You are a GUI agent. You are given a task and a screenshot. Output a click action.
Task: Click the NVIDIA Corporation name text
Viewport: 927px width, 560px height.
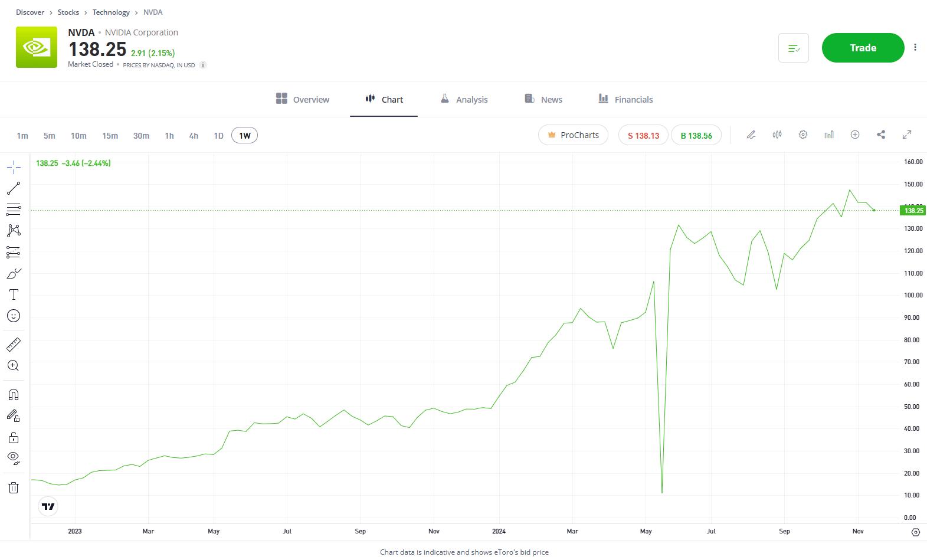click(x=142, y=32)
